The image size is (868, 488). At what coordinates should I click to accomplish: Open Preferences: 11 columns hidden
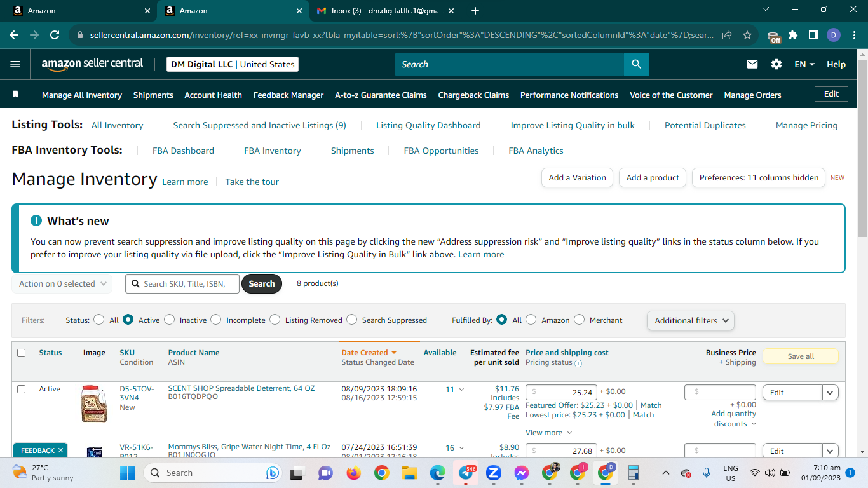click(759, 178)
